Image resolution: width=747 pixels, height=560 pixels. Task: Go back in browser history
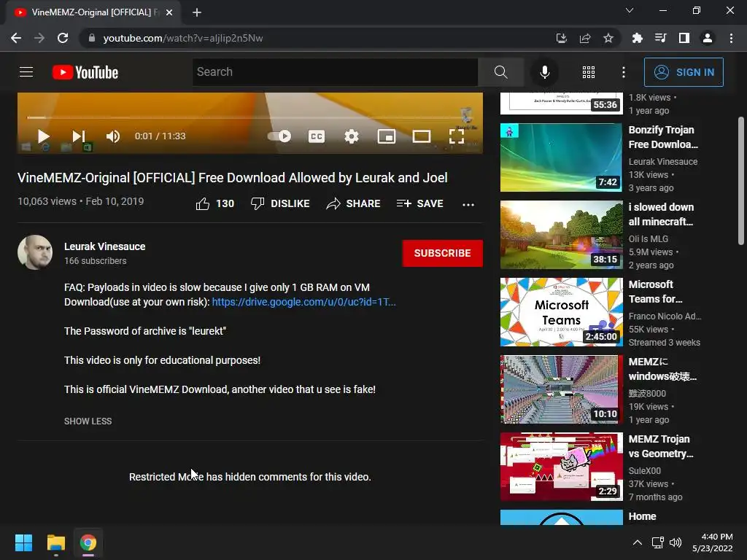[16, 38]
